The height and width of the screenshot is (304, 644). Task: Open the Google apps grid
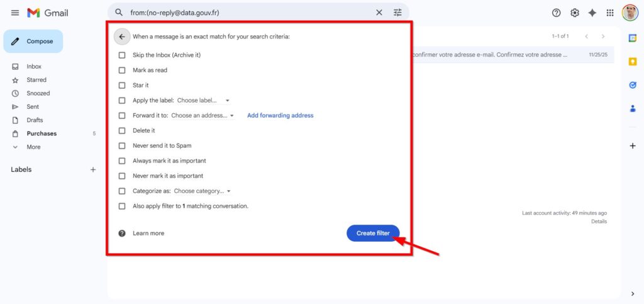609,13
